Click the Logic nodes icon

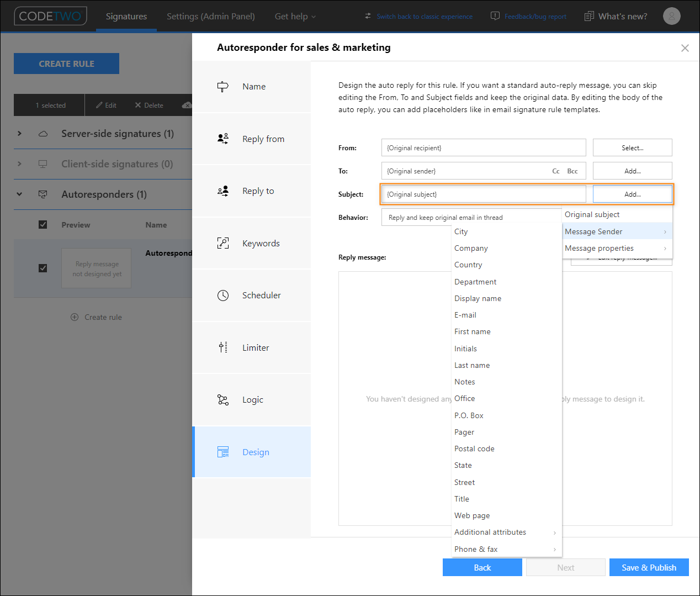point(222,400)
